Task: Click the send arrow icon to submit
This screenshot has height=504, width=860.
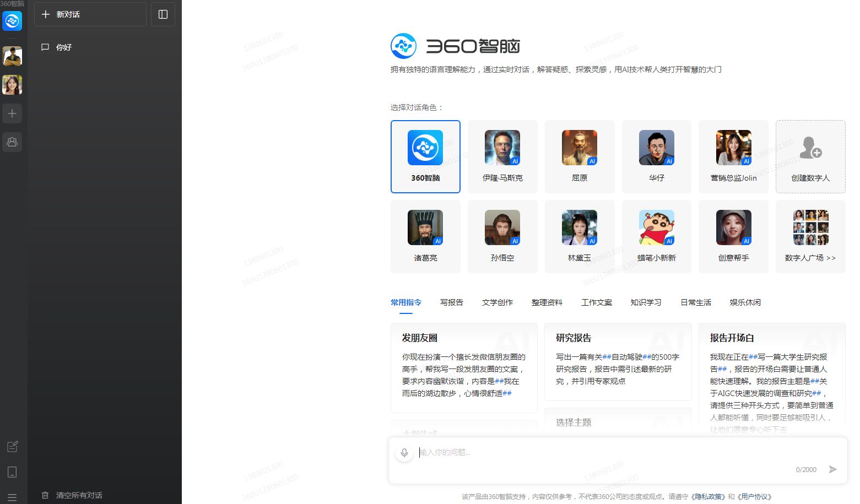Action: click(x=833, y=469)
